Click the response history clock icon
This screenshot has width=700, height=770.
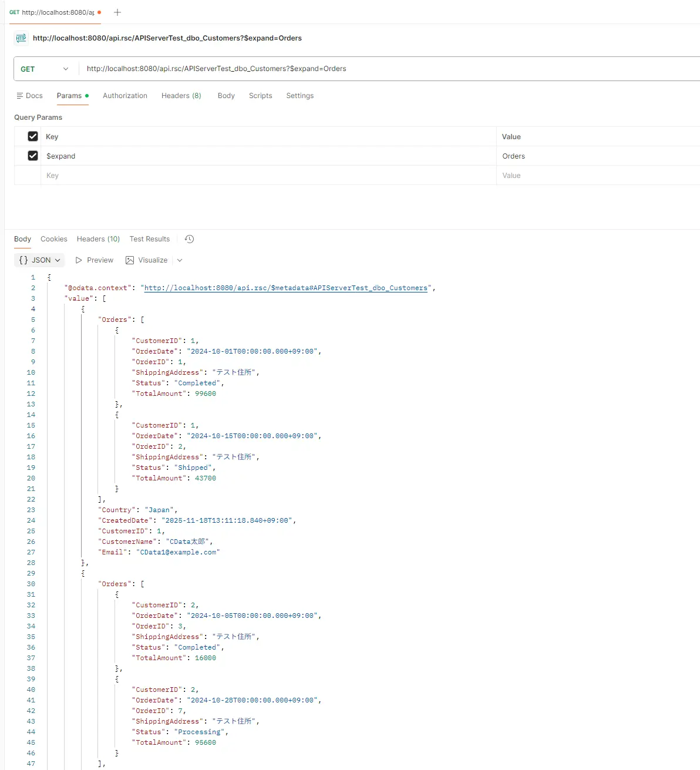189,239
